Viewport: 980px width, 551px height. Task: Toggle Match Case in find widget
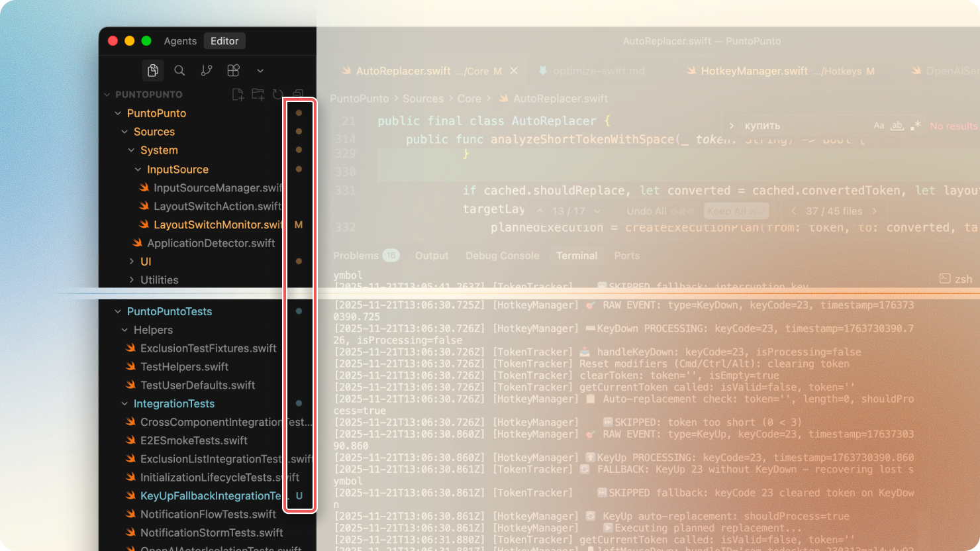(879, 126)
